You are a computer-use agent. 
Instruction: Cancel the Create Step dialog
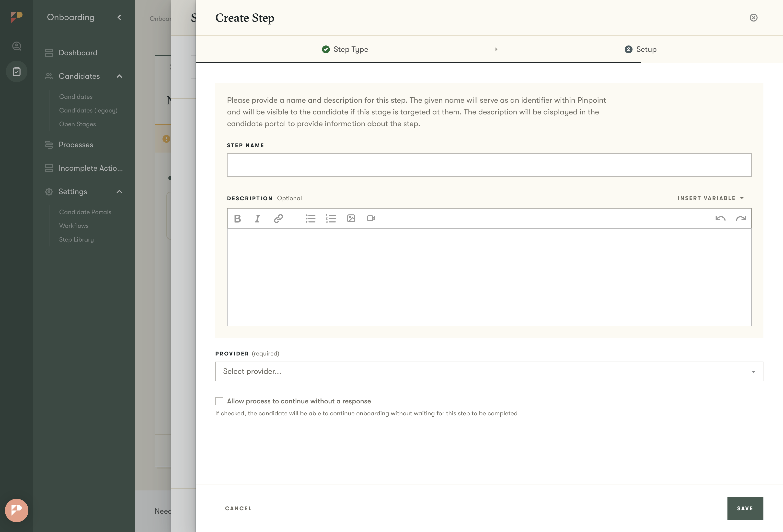pos(238,508)
